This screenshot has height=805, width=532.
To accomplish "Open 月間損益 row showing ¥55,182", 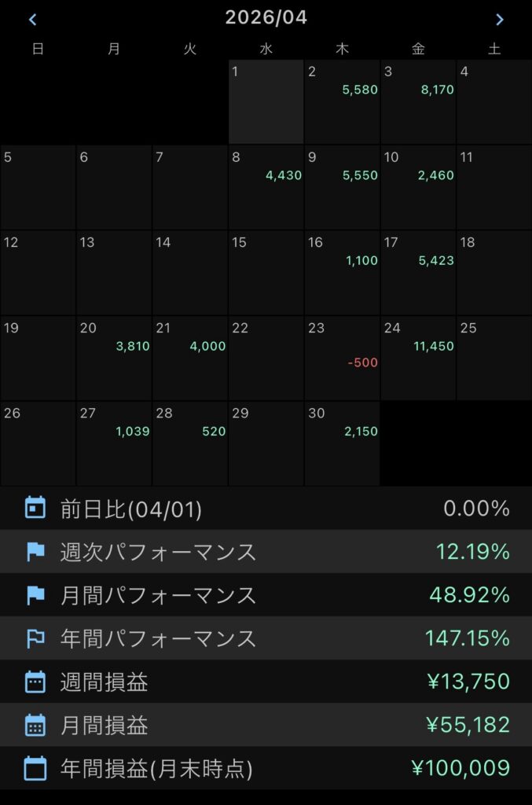I will tap(266, 725).
